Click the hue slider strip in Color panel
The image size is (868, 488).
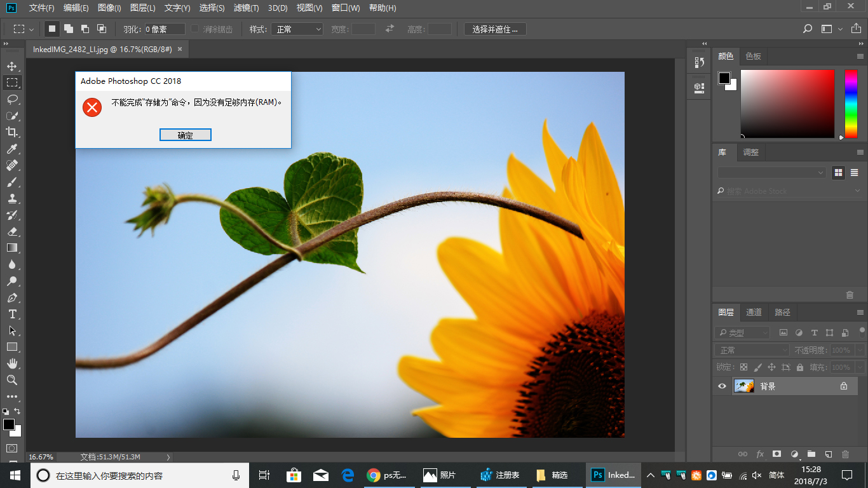(x=851, y=104)
